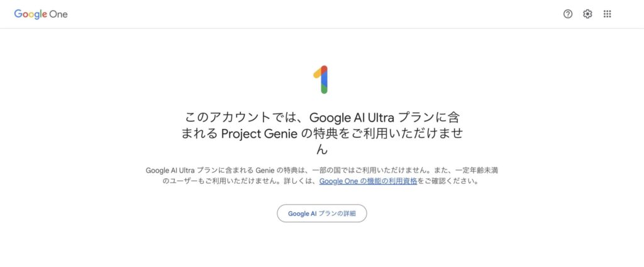Click the heading line mentioning "Project Genie の特典"
The image size is (644, 267).
click(x=321, y=133)
